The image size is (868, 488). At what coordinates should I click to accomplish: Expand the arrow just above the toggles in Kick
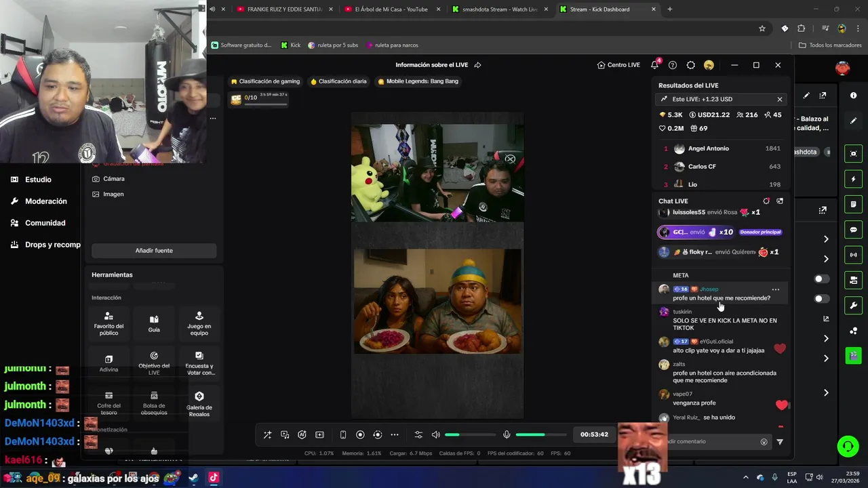click(x=826, y=259)
